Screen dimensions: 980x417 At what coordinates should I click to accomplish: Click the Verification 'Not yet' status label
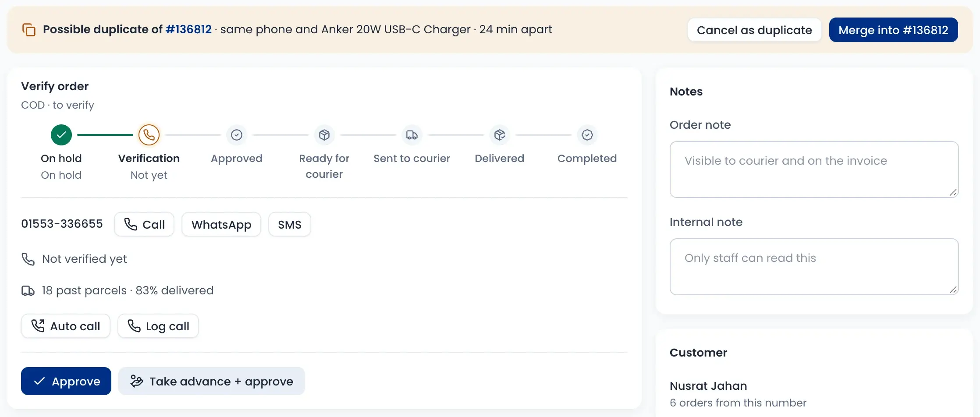(149, 175)
